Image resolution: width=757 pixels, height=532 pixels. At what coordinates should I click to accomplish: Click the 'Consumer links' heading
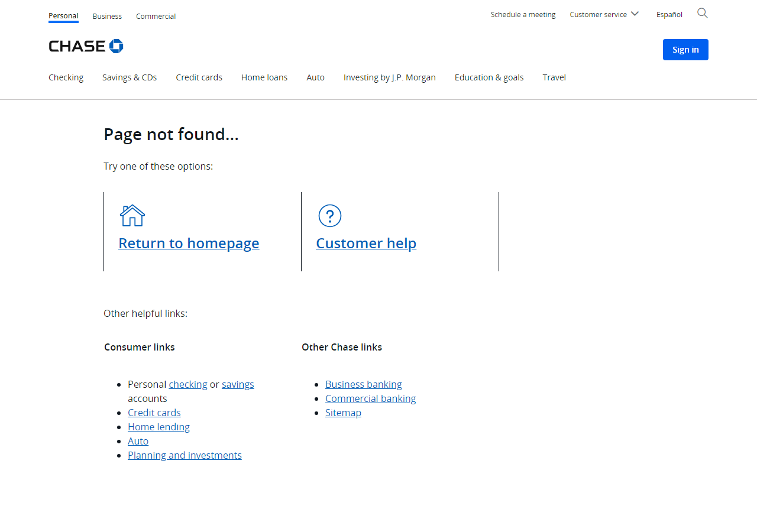point(140,347)
